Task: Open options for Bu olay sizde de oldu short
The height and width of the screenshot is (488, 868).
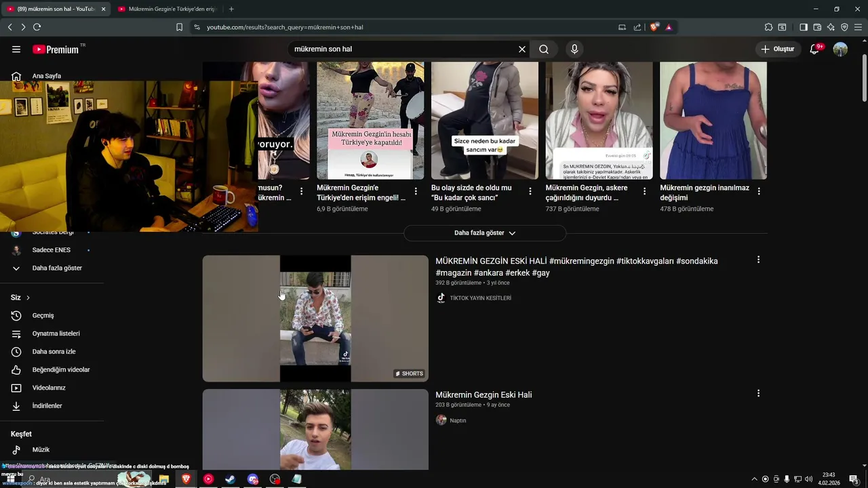Action: (x=530, y=191)
